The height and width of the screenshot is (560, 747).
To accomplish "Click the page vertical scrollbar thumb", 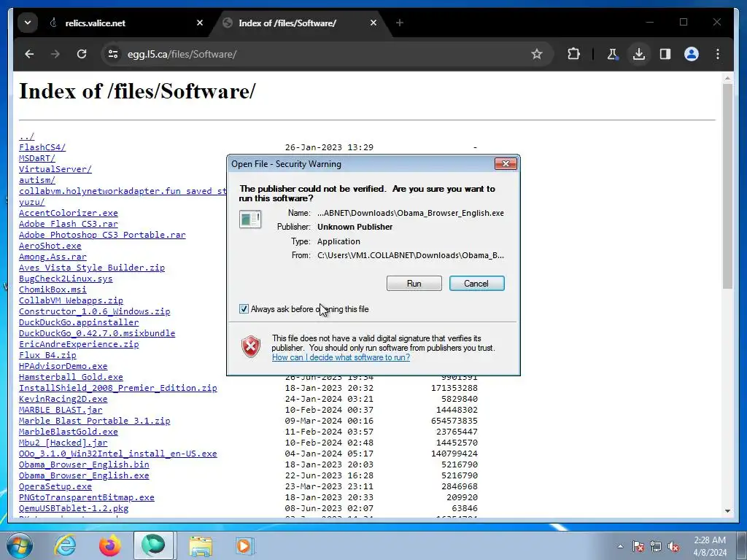I will [727, 186].
